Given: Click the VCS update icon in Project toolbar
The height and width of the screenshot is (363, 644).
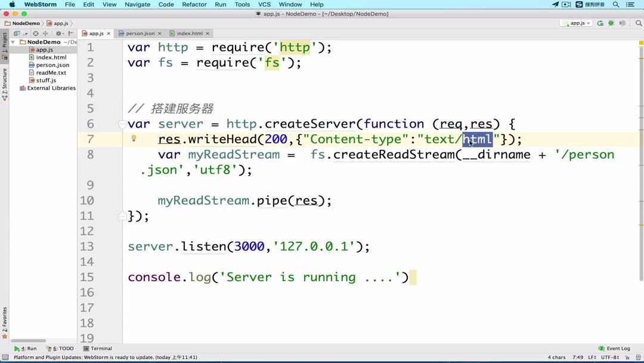Looking at the screenshot, I should (17, 33).
